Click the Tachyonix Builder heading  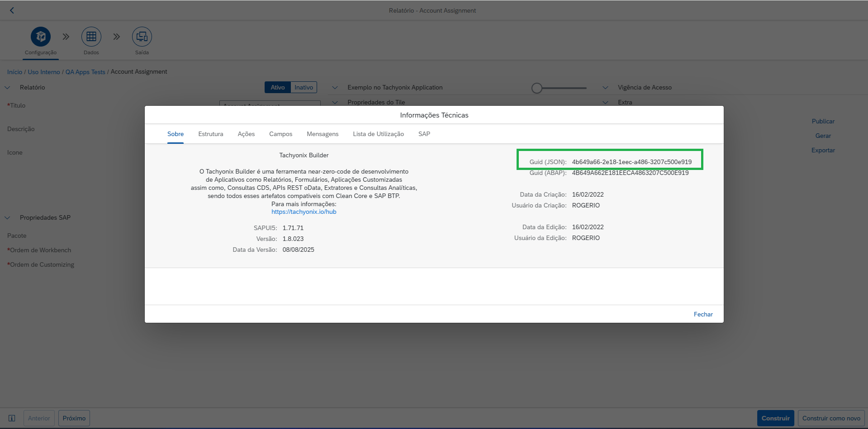304,155
